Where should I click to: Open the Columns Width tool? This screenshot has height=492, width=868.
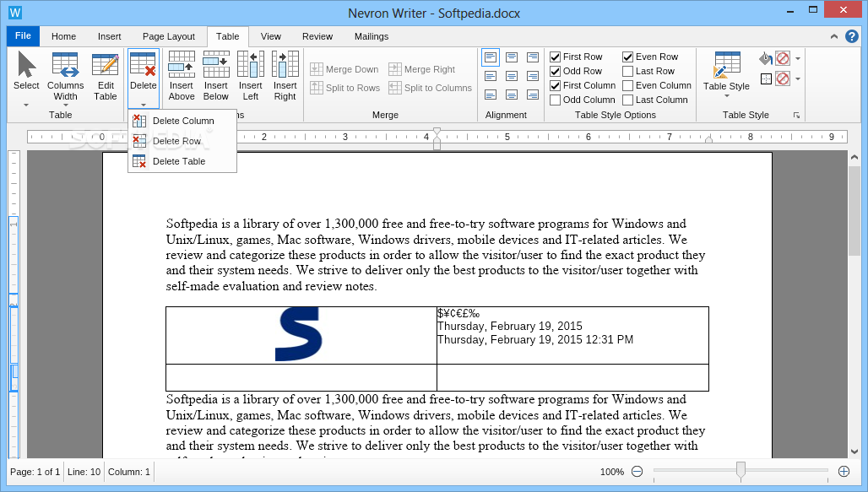tap(65, 76)
